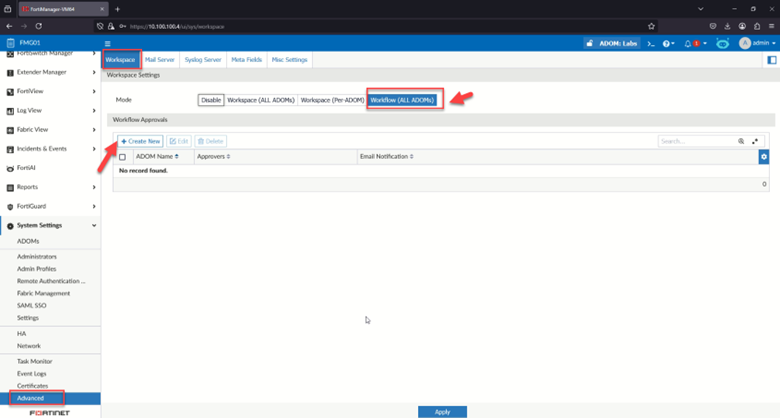Expand Incidents & Events chevron
780x418 pixels.
click(x=94, y=149)
